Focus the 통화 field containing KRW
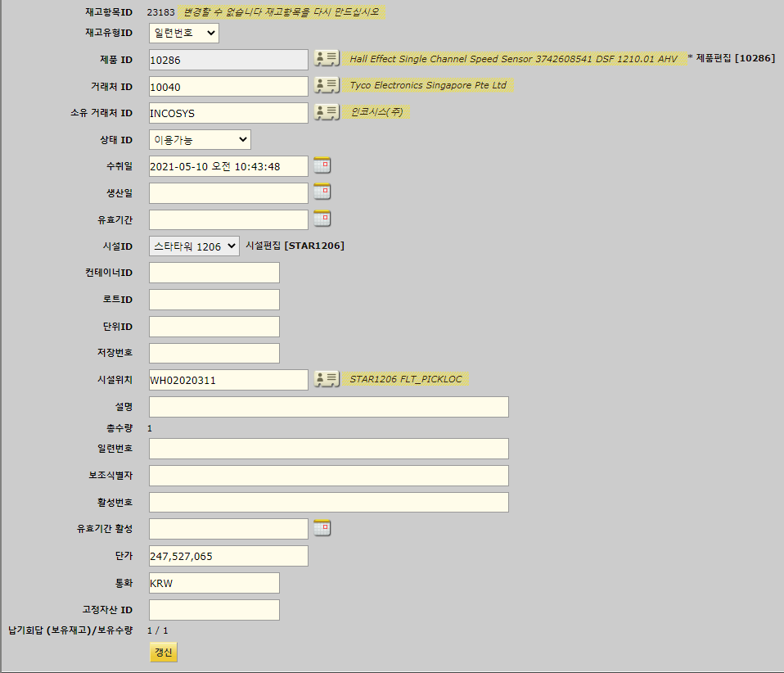 214,583
